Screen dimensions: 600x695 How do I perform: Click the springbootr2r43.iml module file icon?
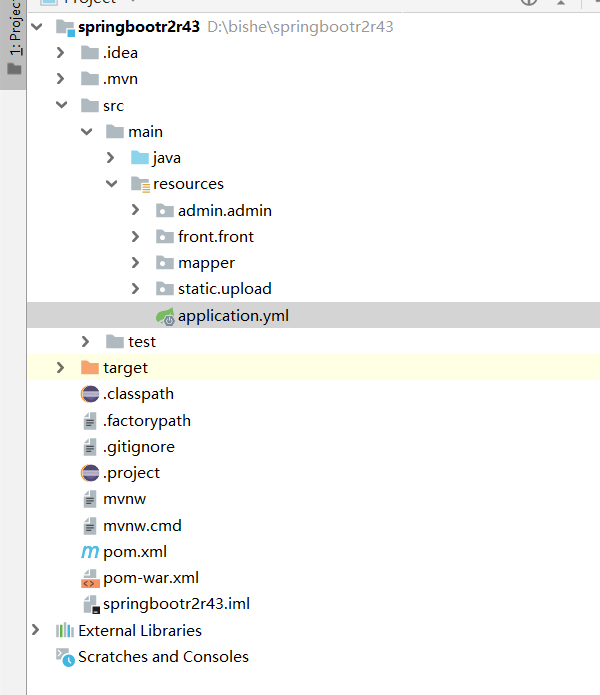pyautogui.click(x=89, y=605)
